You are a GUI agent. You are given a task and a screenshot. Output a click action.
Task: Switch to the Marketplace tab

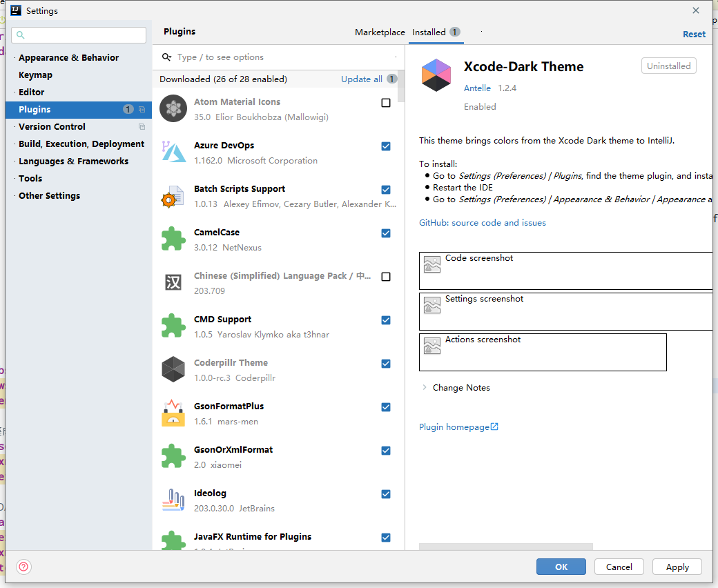coord(380,32)
